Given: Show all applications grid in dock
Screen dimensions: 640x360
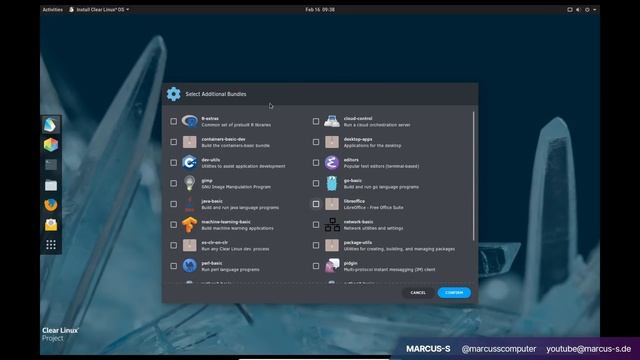Looking at the screenshot, I should [x=51, y=245].
